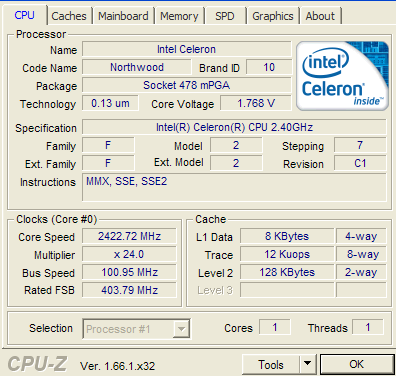Click the Core Speed value 2422.72 MHz

coord(129,236)
